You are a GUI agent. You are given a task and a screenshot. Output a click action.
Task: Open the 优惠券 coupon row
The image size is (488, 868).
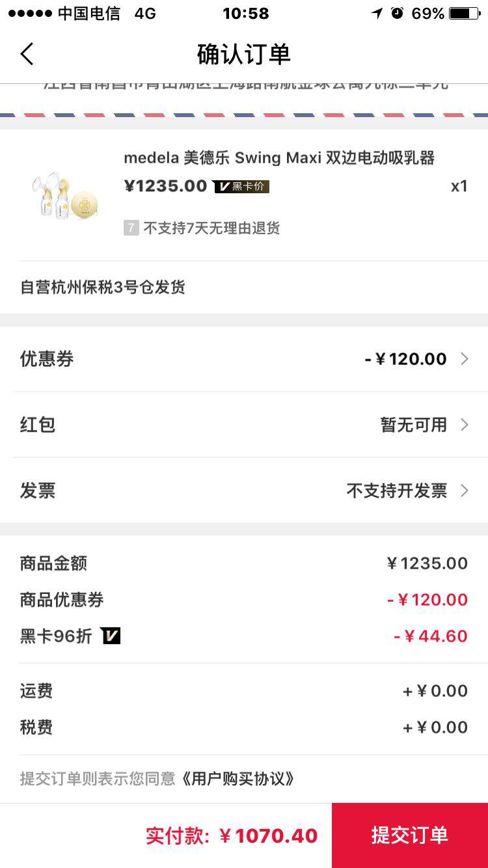pos(244,359)
